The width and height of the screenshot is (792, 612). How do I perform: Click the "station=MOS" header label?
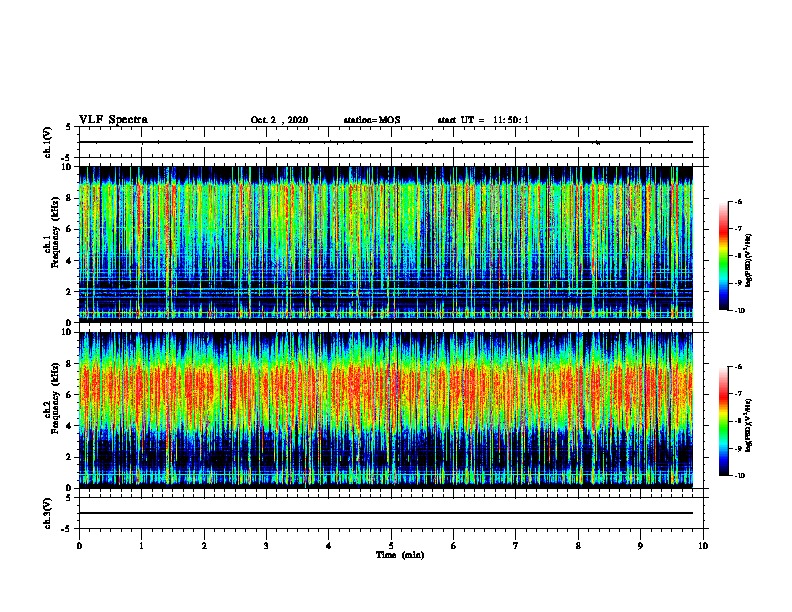pyautogui.click(x=372, y=120)
